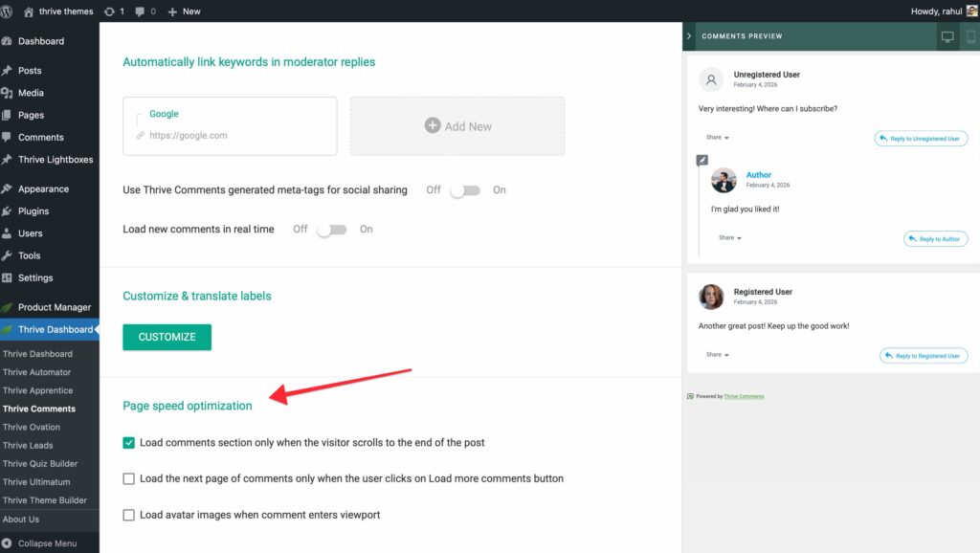The width and height of the screenshot is (980, 553).
Task: Open the updates icon in admin bar
Action: click(x=110, y=11)
